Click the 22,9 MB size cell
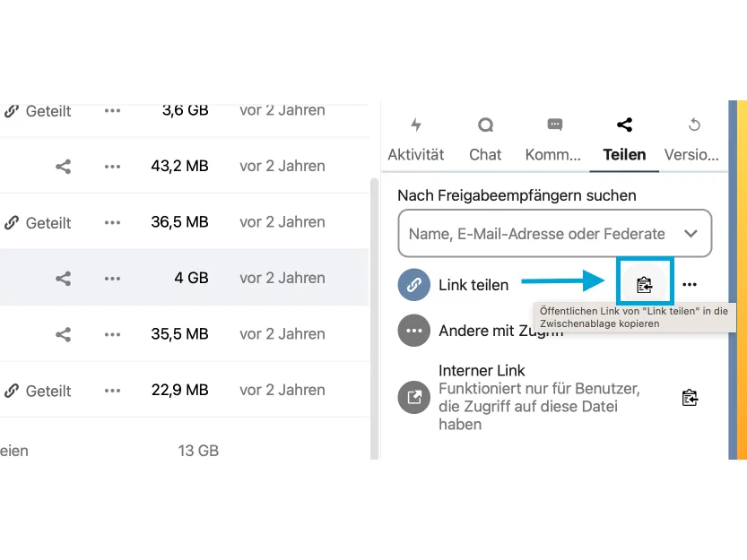The height and width of the screenshot is (560, 747). pos(179,390)
